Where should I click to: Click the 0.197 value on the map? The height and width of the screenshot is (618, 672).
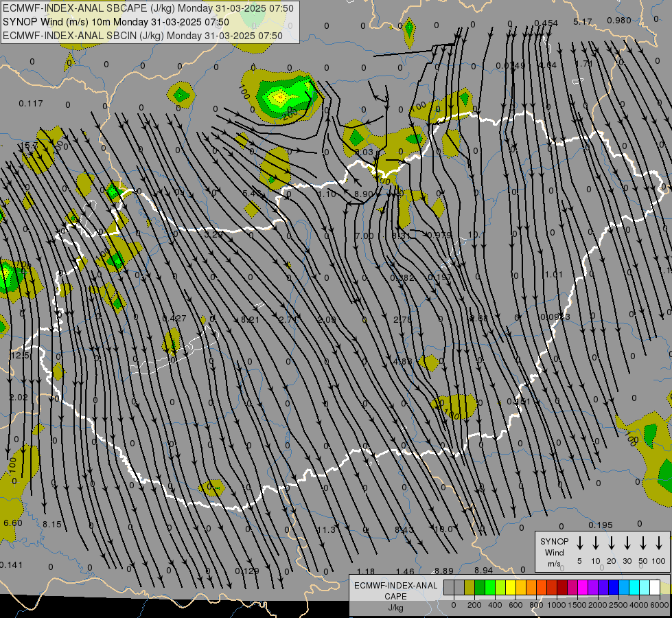[440, 277]
